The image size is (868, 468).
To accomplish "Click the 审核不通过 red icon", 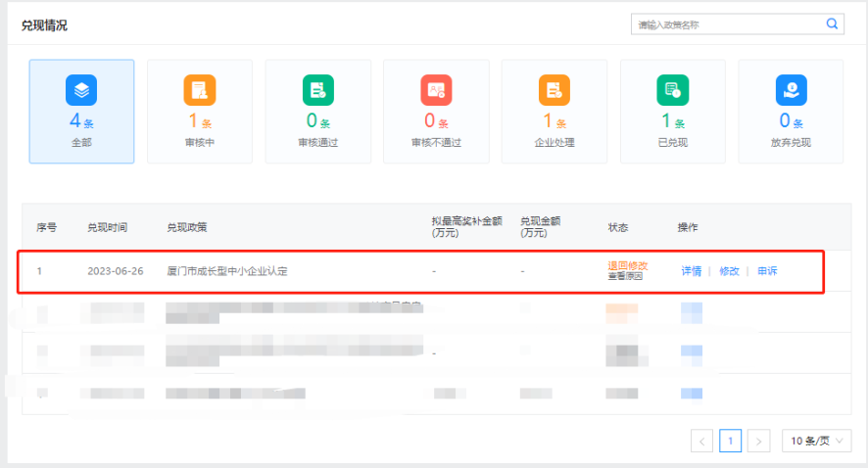I will 436,90.
